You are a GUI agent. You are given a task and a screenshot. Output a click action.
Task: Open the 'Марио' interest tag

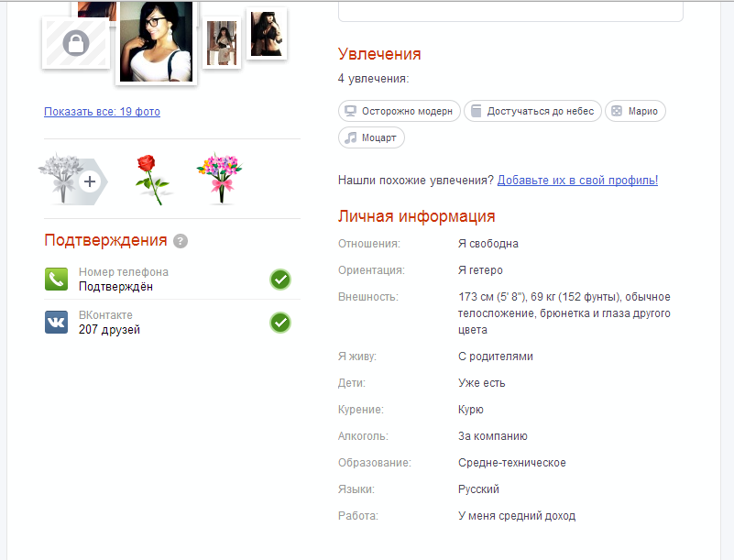click(635, 111)
